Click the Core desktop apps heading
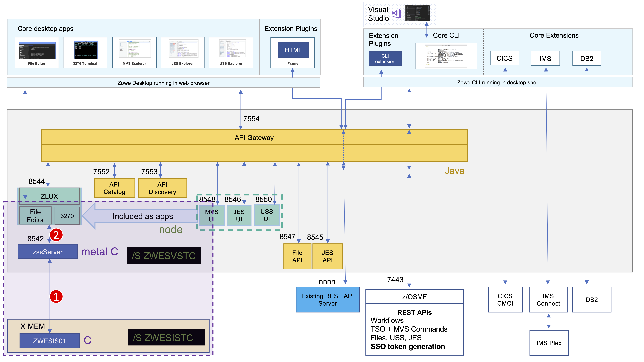 pos(46,29)
